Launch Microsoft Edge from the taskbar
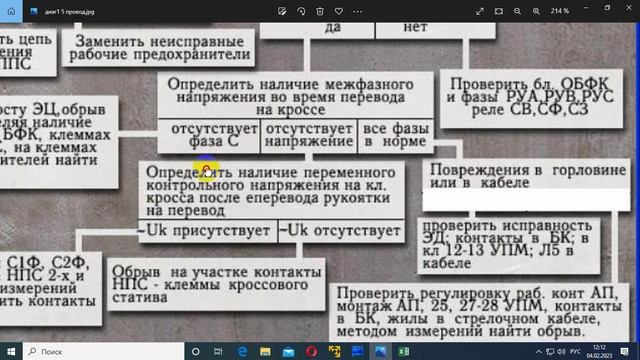Viewport: 640px width, 360px height. [242, 351]
